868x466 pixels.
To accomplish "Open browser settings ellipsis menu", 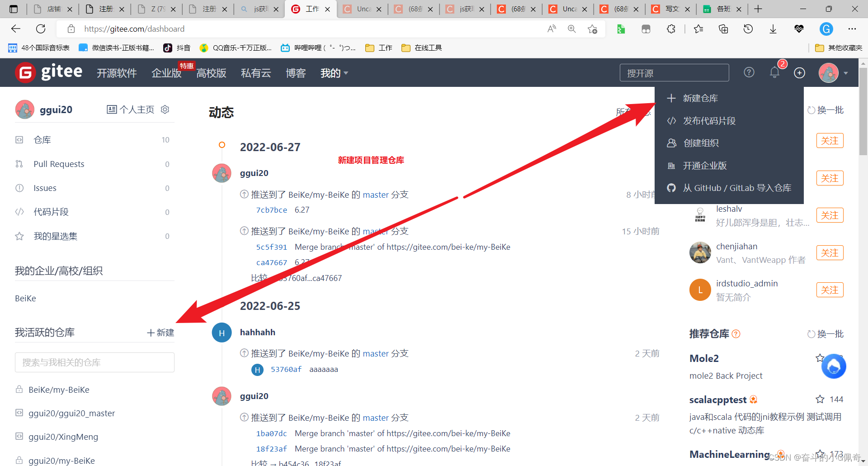I will [852, 29].
